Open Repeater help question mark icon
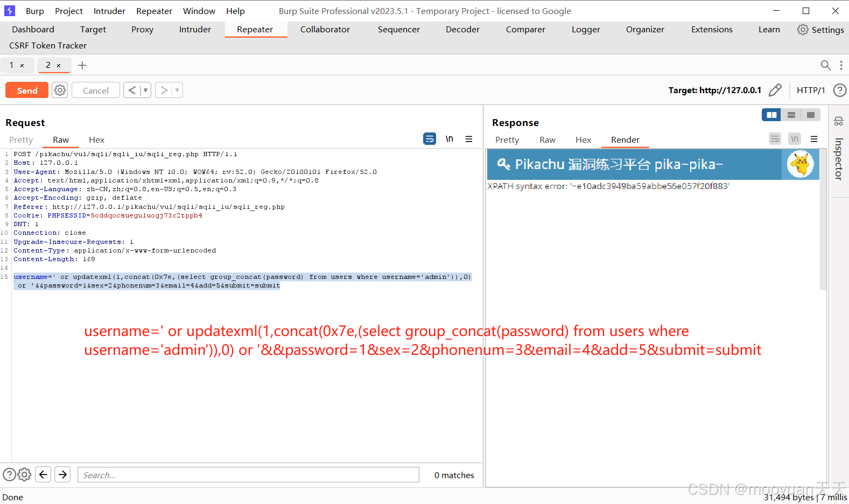The height and width of the screenshot is (504, 849). pos(840,90)
